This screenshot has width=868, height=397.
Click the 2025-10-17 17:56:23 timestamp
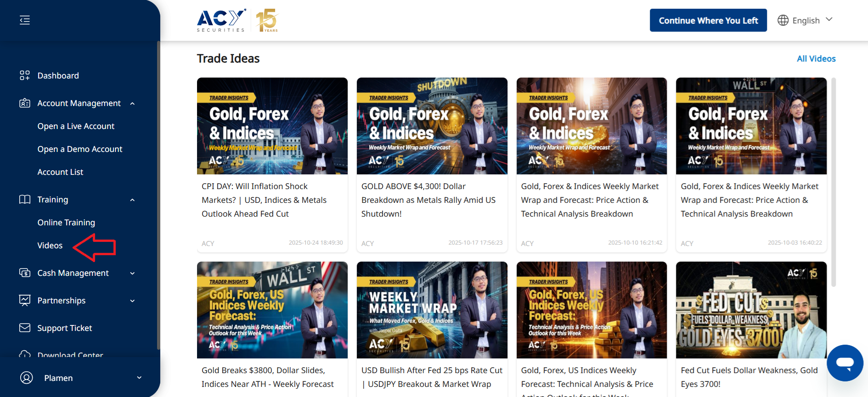coord(475,243)
